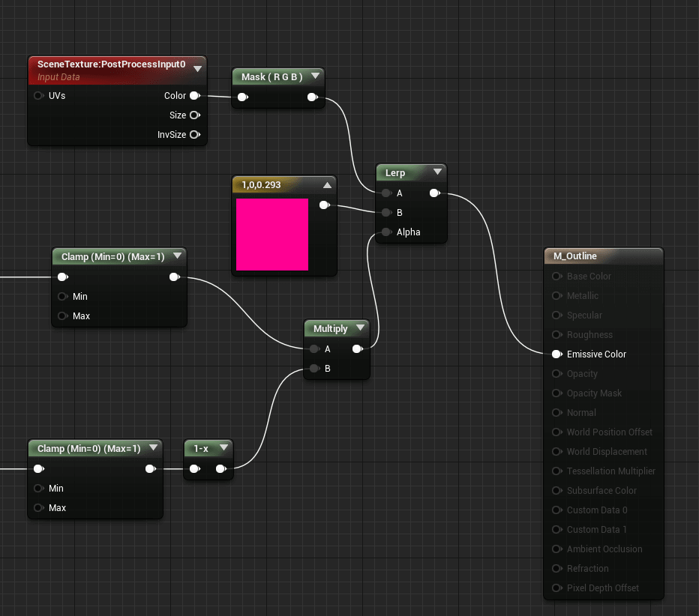Click the Min pin on upper Clamp node
Image resolution: width=699 pixels, height=616 pixels.
[63, 297]
